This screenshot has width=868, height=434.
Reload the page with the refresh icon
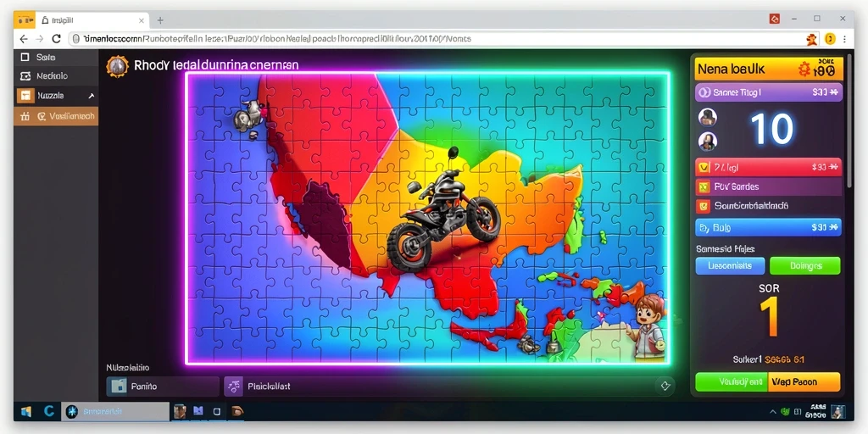coord(56,39)
